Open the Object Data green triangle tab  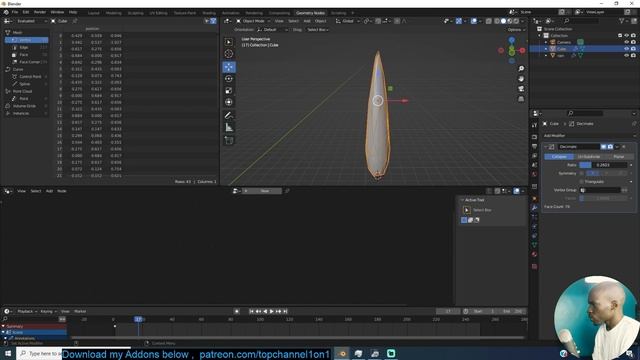[x=535, y=245]
